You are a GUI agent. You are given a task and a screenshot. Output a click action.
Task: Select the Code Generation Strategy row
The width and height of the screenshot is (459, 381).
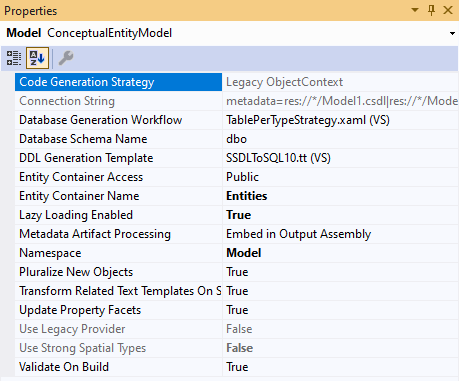click(x=236, y=82)
